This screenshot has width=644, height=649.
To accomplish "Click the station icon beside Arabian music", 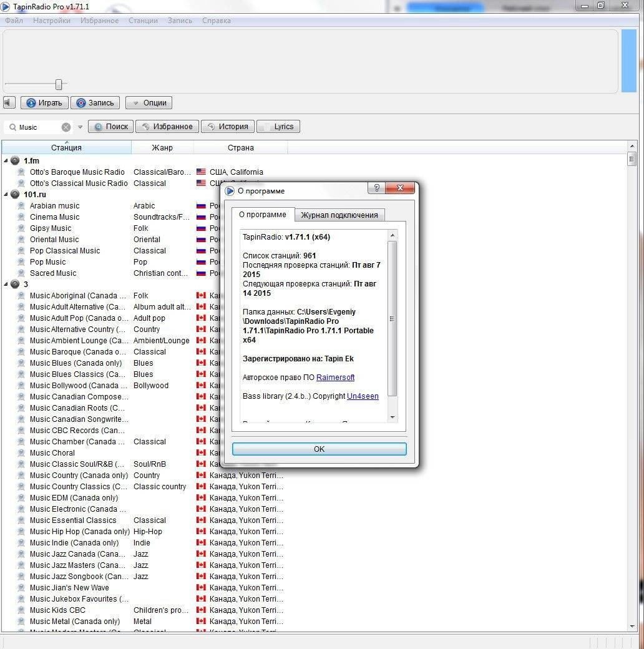I will point(21,206).
